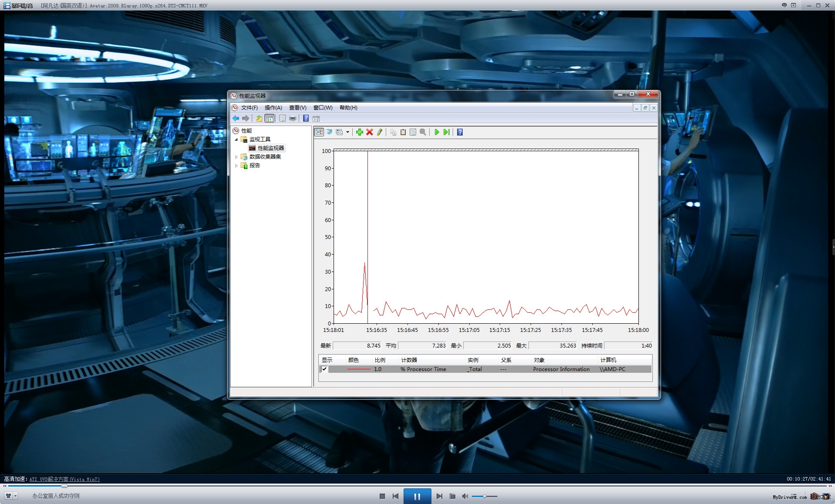Select the 性能监视器 tree item

pyautogui.click(x=271, y=148)
